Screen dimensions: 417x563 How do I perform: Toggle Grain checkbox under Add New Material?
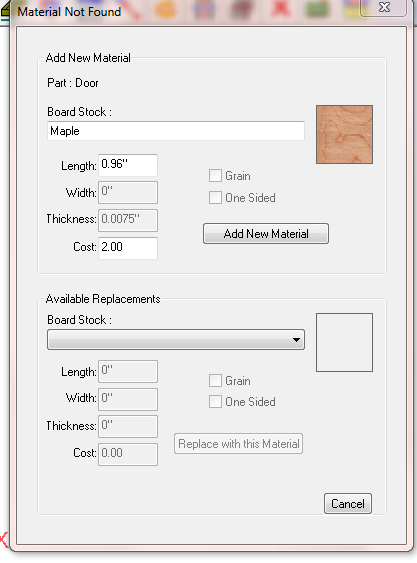pos(215,176)
